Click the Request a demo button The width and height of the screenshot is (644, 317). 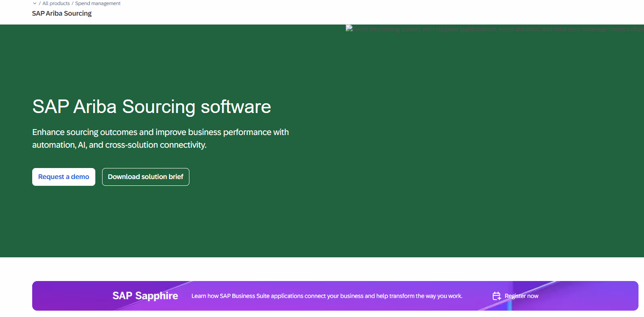64,177
